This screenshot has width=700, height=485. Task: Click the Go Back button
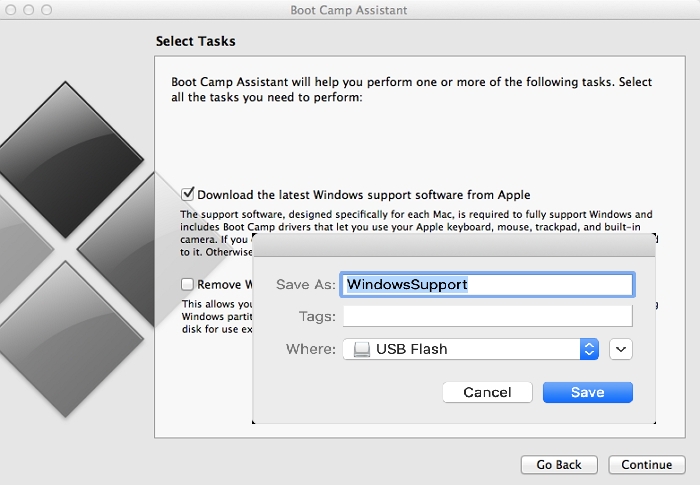tap(559, 464)
